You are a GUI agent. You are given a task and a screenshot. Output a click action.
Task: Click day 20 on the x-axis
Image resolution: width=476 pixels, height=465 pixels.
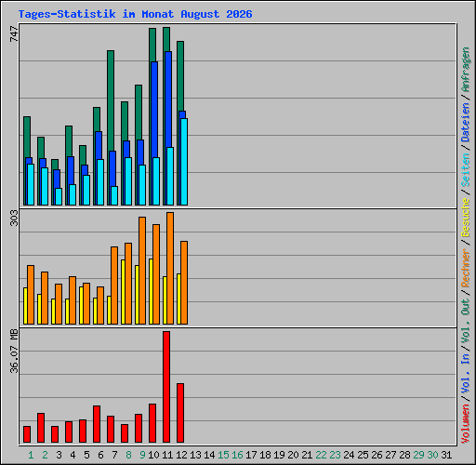pos(293,455)
